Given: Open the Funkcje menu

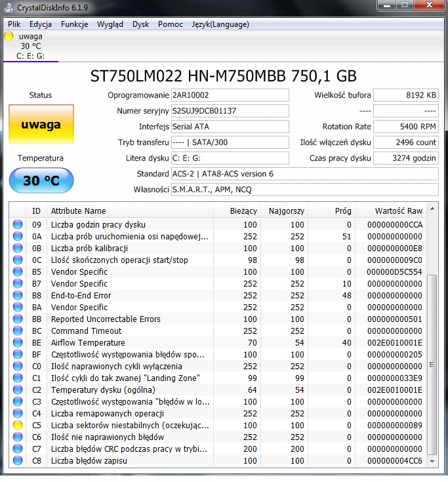Looking at the screenshot, I should 74,24.
